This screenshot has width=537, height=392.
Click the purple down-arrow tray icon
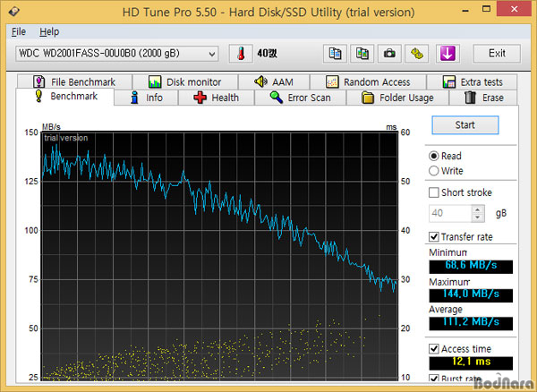click(447, 54)
